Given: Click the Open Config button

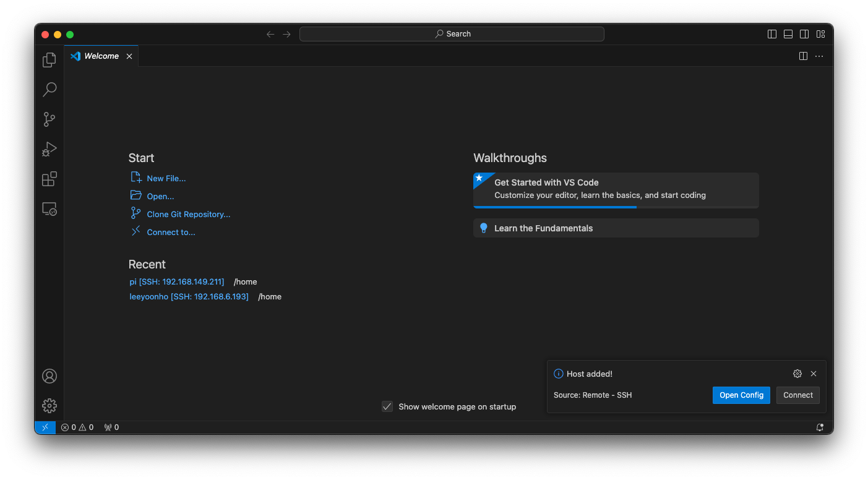Looking at the screenshot, I should click(741, 395).
